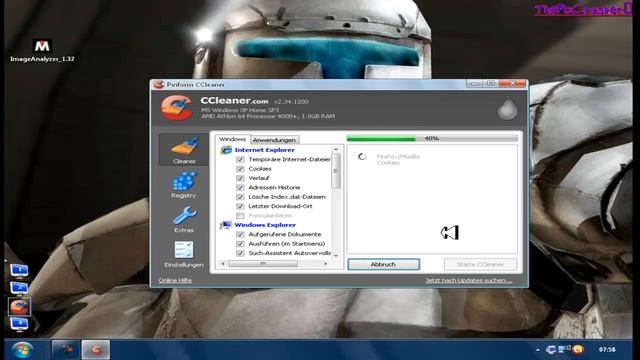The image size is (640, 360).
Task: Click horizontal scrollbar left arrow
Action: [x=223, y=264]
